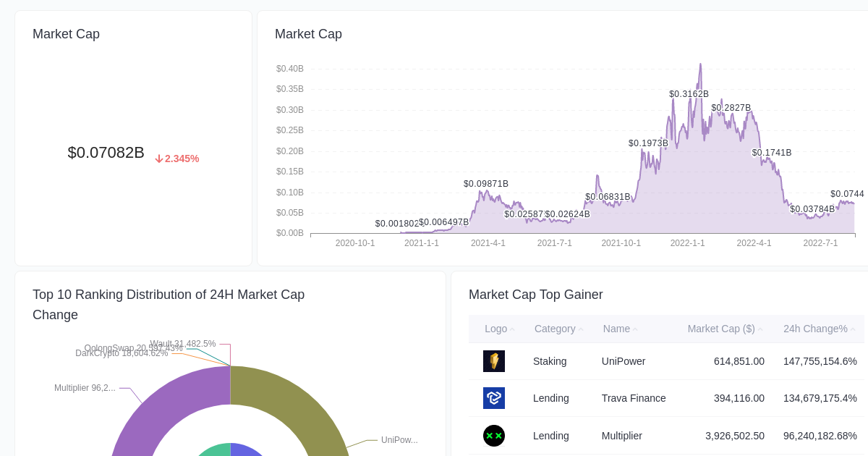Select the Staking category cell for UniPower
The height and width of the screenshot is (456, 868).
pos(550,361)
